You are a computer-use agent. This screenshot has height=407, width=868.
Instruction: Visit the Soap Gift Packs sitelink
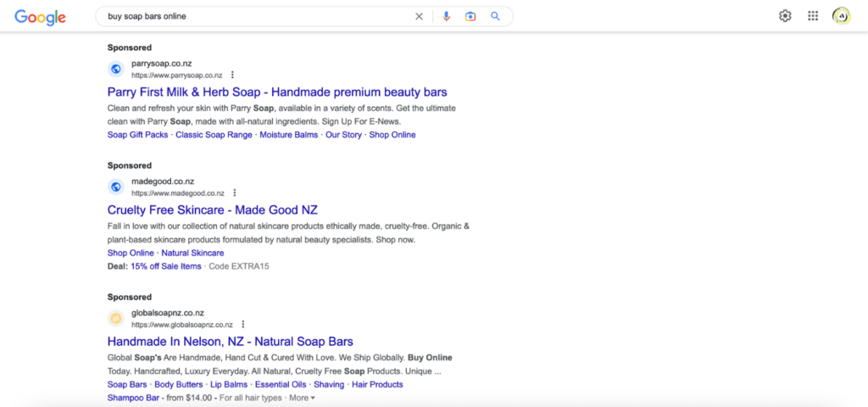(138, 135)
